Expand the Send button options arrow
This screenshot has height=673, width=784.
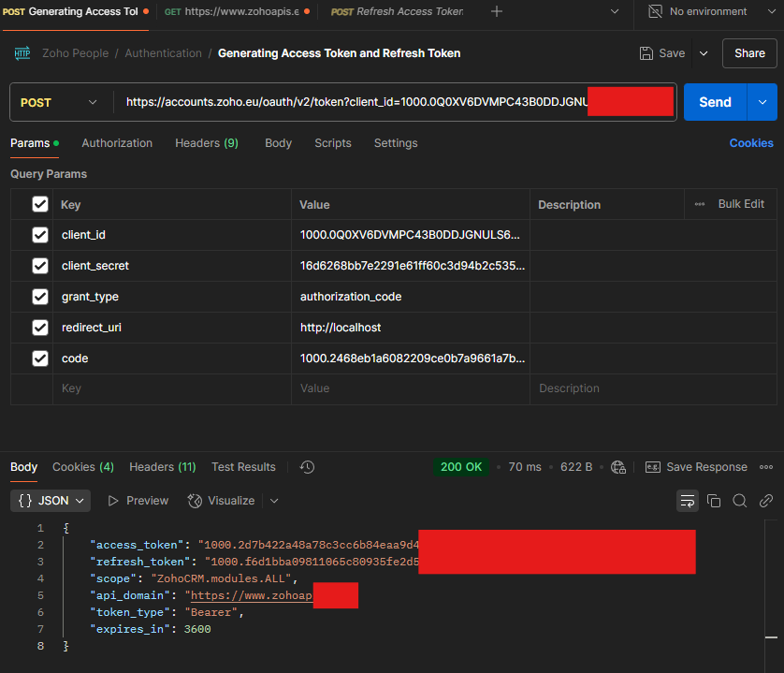762,102
